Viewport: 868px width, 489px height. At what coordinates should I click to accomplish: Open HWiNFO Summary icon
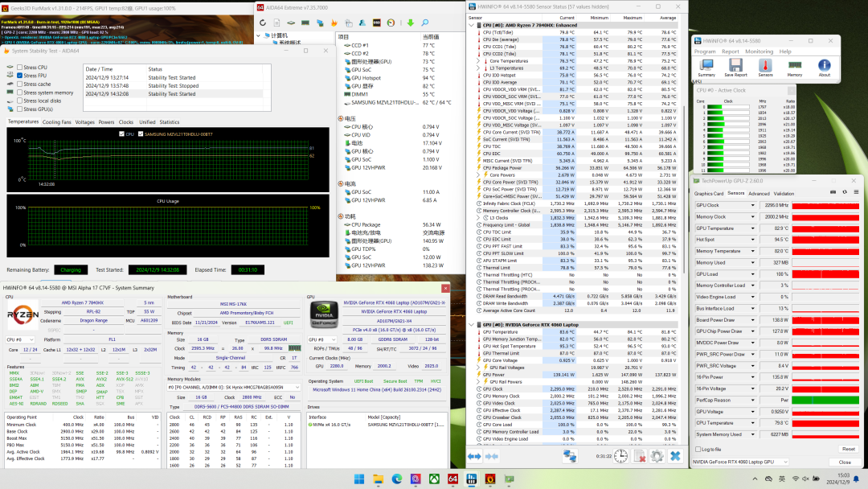[706, 68]
